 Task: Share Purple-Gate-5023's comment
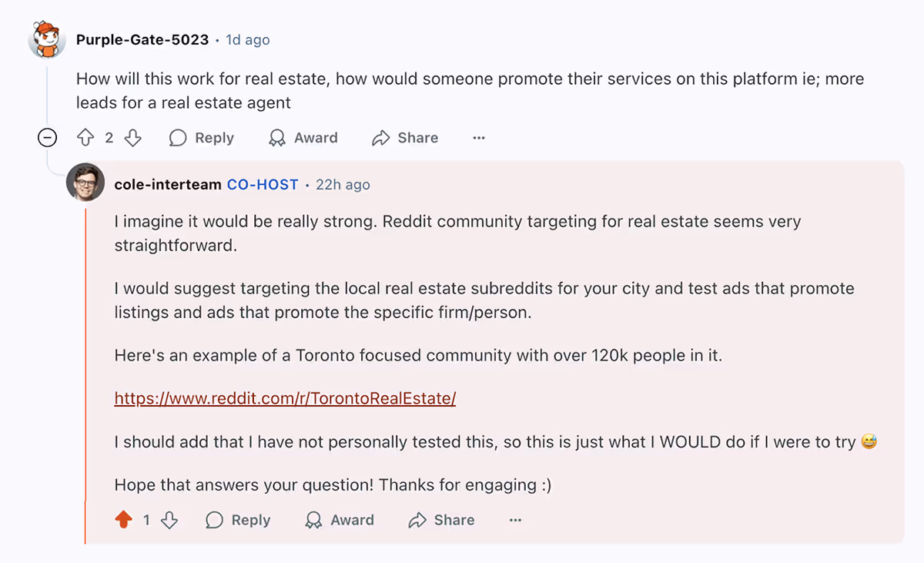click(x=405, y=138)
